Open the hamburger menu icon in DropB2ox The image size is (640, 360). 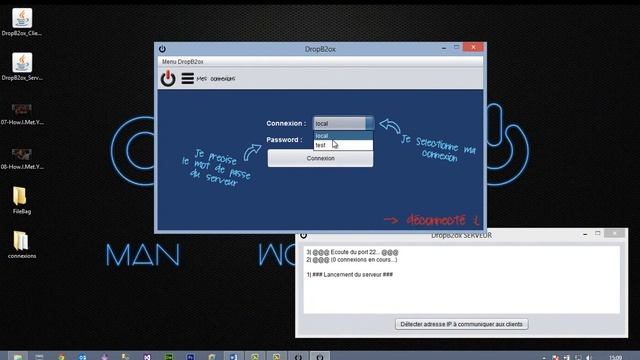[x=187, y=78]
